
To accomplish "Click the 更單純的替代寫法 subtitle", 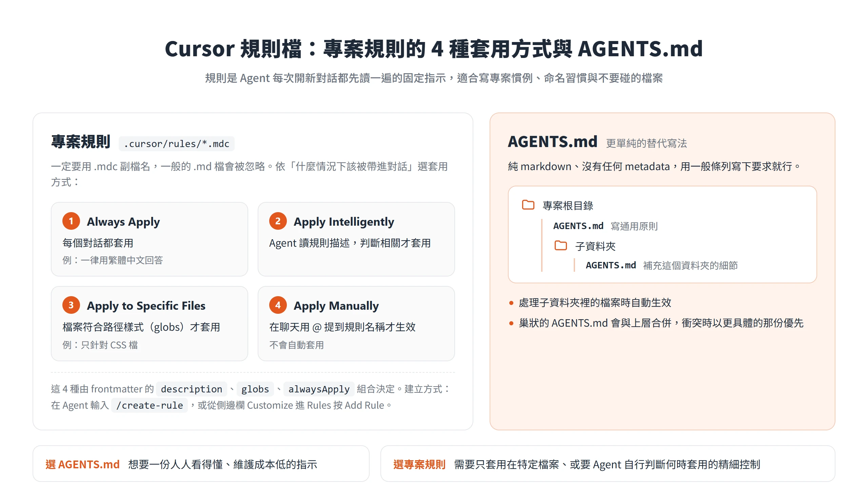I will (x=646, y=143).
